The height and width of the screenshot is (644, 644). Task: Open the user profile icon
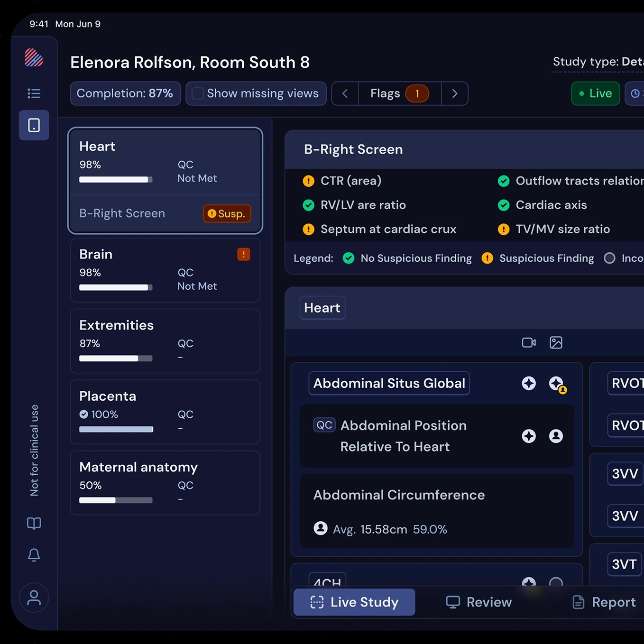coord(34,598)
